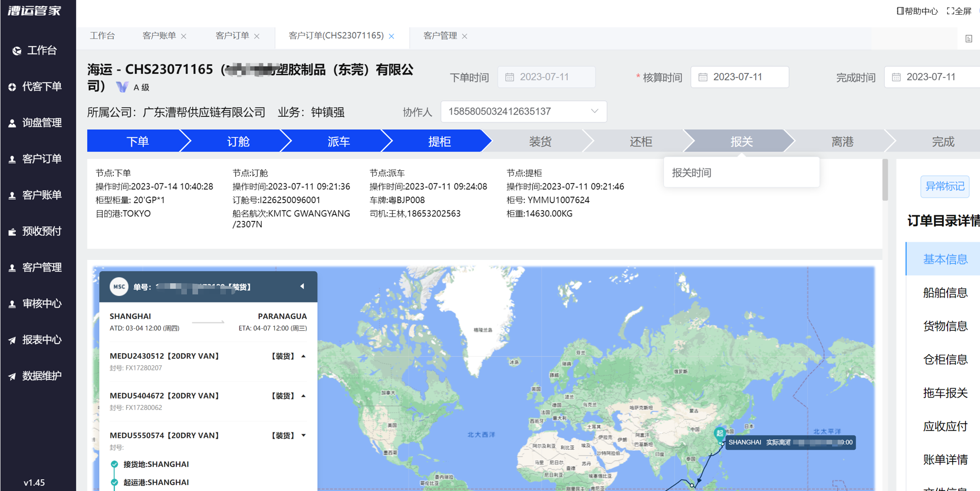
Task: Close the 客户账单 tab
Action: pyautogui.click(x=184, y=36)
